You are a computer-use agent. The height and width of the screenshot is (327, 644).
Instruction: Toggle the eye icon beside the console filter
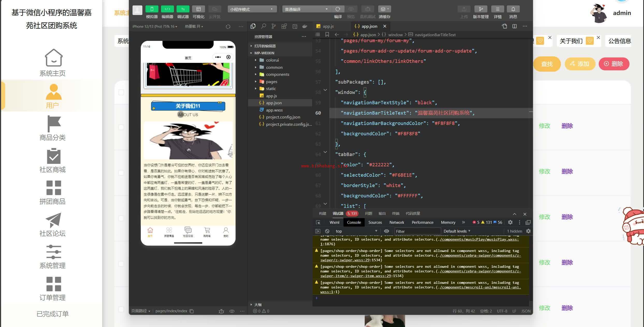click(386, 231)
